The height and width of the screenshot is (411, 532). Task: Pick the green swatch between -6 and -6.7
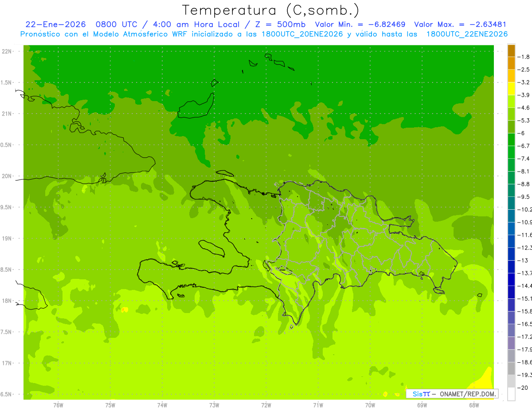[x=511, y=140]
